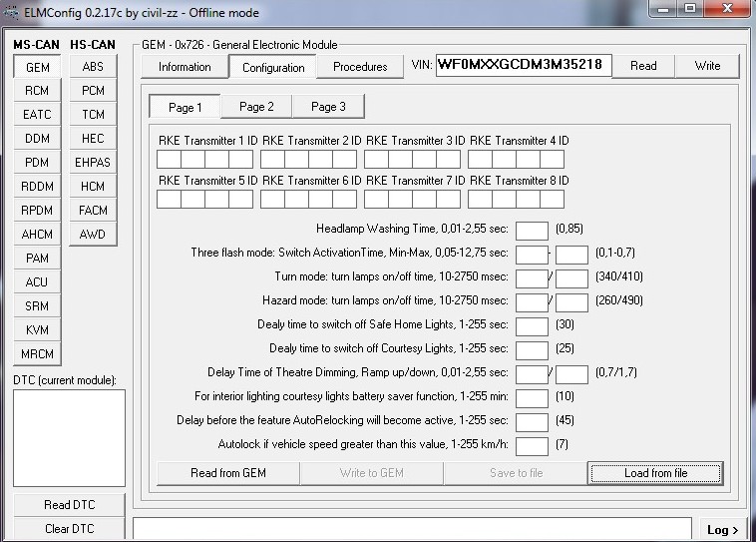
Task: Select the AWD module button
Action: (93, 235)
